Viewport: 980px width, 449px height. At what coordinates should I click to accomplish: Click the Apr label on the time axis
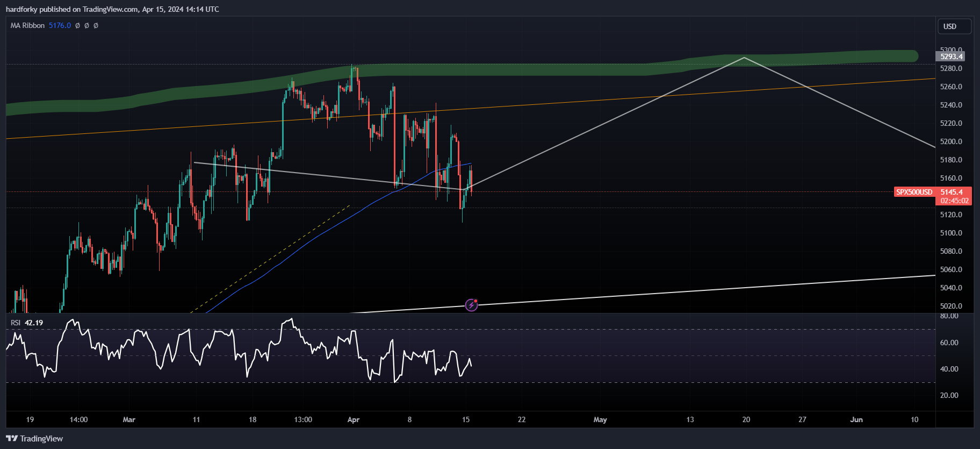coord(354,419)
